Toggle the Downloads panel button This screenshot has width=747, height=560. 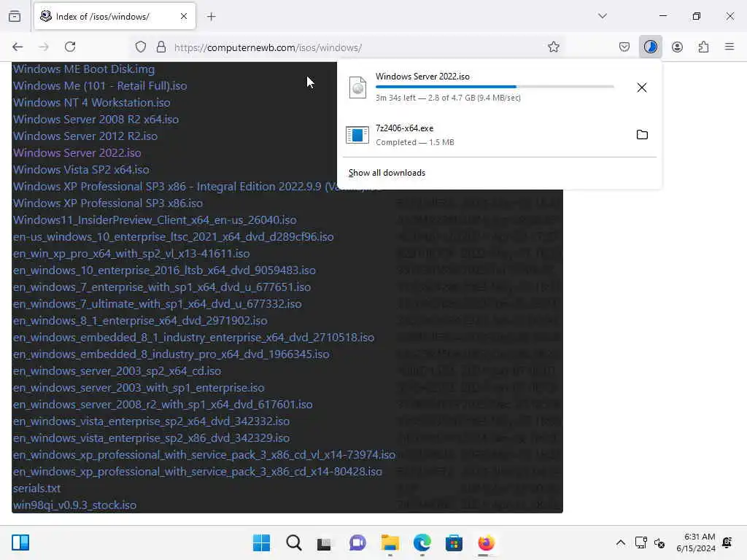[x=651, y=47]
